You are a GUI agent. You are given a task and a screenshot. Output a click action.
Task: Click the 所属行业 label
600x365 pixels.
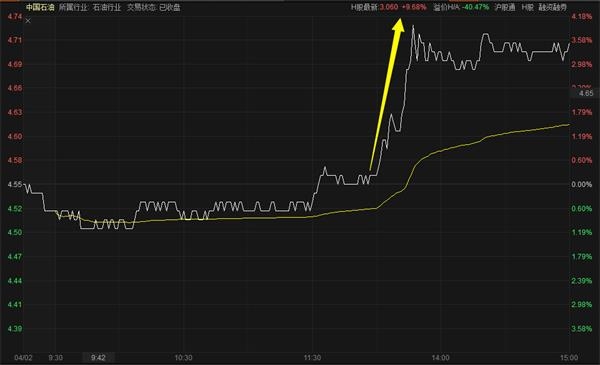pos(73,7)
